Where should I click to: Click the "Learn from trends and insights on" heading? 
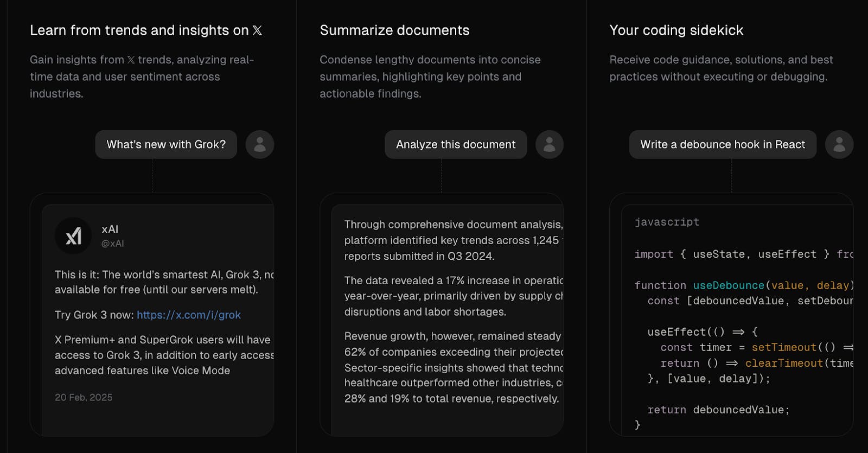coord(139,30)
